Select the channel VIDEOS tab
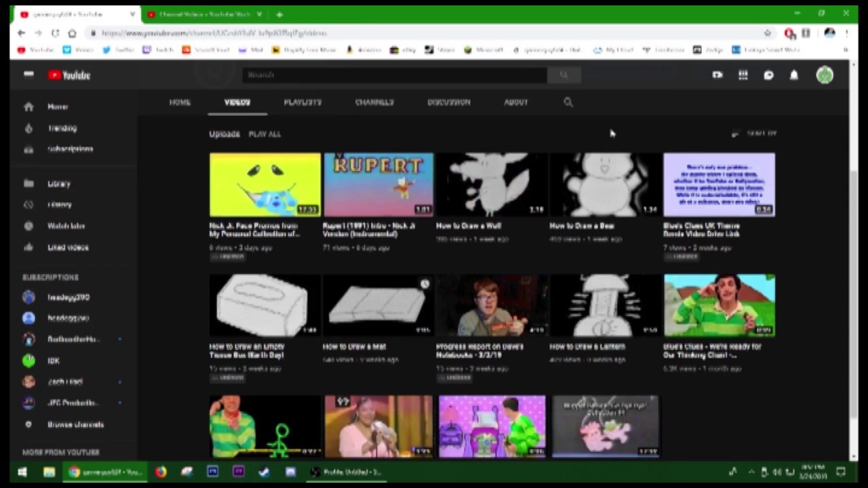The width and height of the screenshot is (868, 488). (x=237, y=102)
